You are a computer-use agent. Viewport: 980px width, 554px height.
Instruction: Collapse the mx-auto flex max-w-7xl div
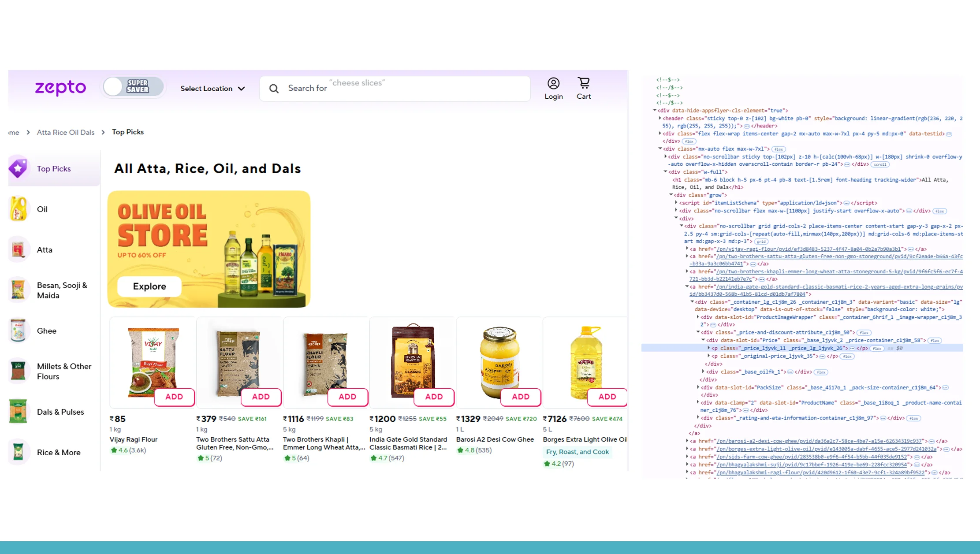coord(660,149)
